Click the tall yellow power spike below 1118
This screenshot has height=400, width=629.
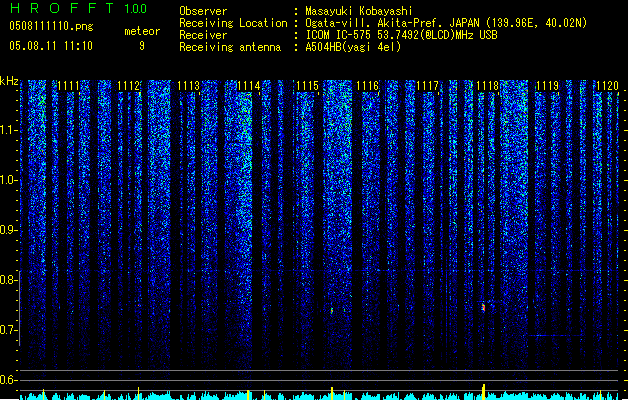coord(483,392)
